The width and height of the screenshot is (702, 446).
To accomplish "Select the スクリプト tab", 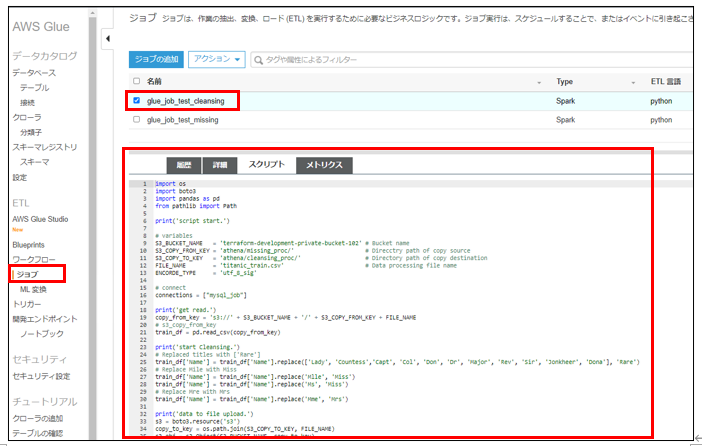I will pyautogui.click(x=266, y=164).
